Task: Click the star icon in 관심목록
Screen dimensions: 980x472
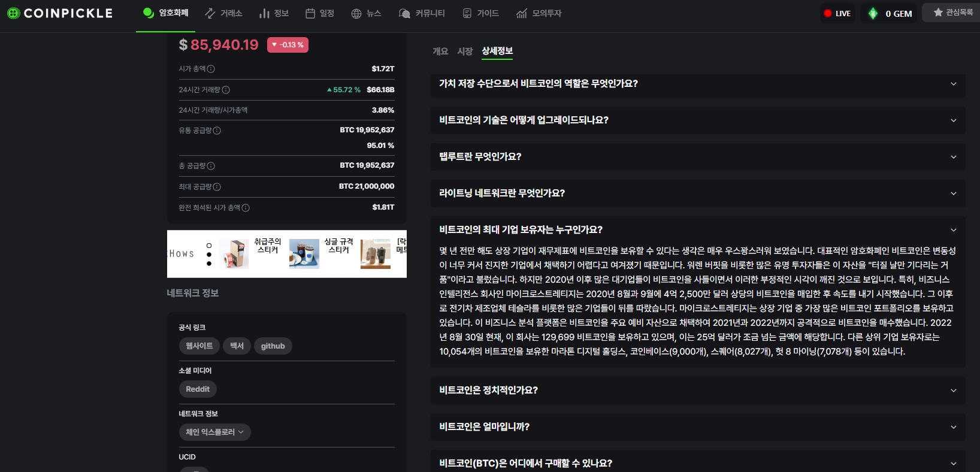Action: 937,13
